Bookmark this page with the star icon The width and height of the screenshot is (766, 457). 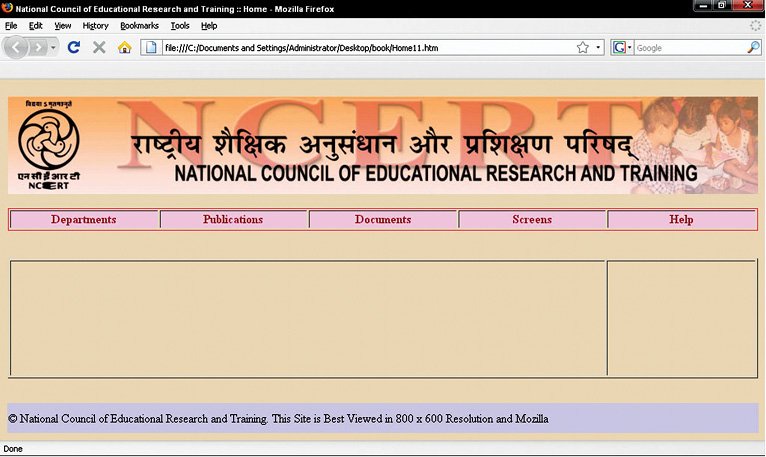[582, 47]
